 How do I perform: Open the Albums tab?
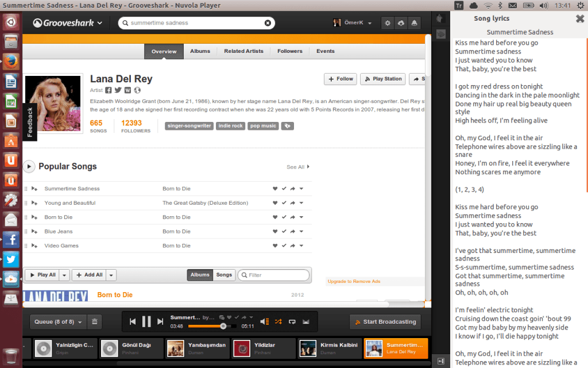click(x=200, y=51)
